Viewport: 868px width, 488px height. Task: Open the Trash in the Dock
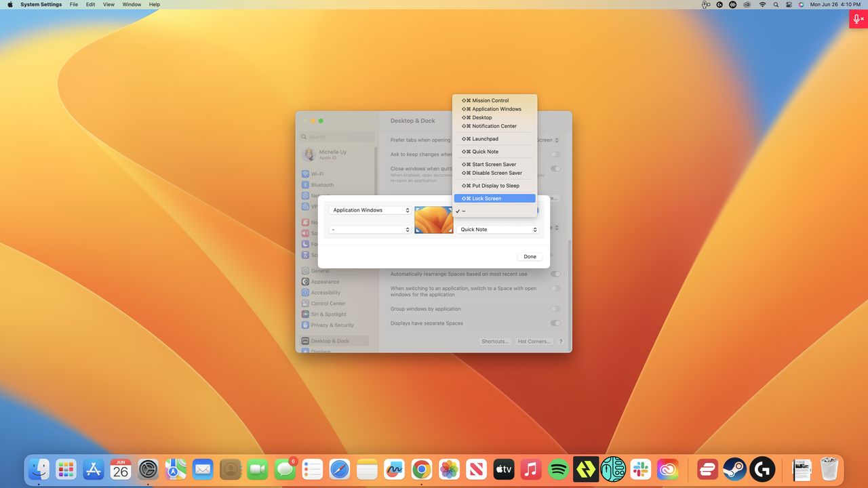[829, 469]
